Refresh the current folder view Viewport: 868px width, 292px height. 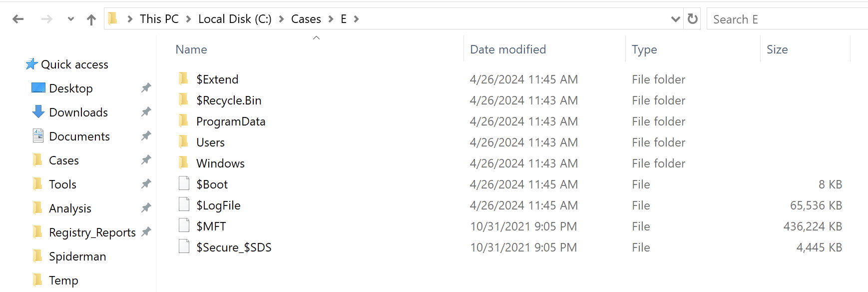pos(692,19)
